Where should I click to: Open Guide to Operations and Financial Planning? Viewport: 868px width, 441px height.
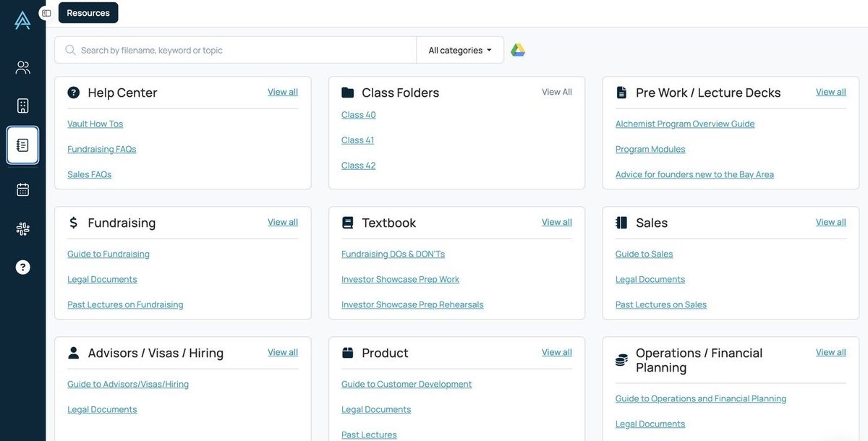click(x=701, y=398)
